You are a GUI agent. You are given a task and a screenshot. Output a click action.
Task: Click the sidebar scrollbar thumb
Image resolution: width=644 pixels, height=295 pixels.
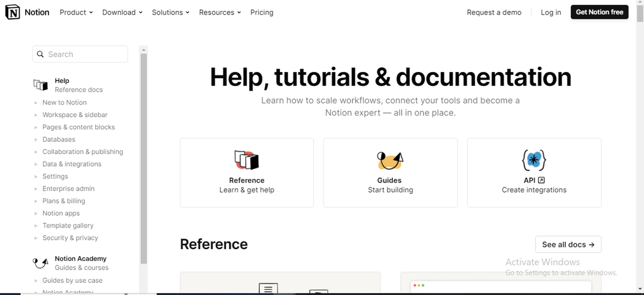point(144,159)
